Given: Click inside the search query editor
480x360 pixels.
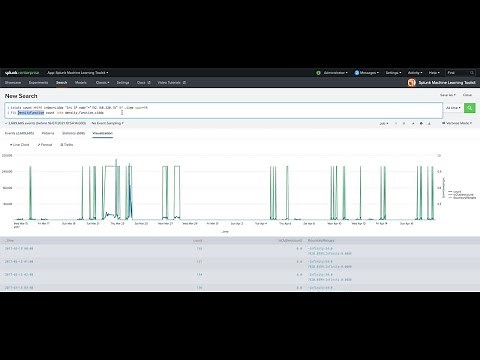Looking at the screenshot, I should [223, 110].
